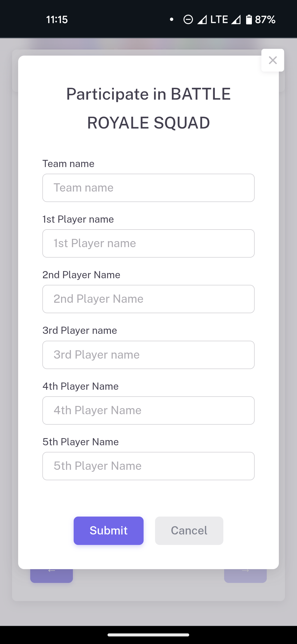Image resolution: width=297 pixels, height=644 pixels.
Task: Select the 2nd Player Name input
Action: [x=148, y=299]
